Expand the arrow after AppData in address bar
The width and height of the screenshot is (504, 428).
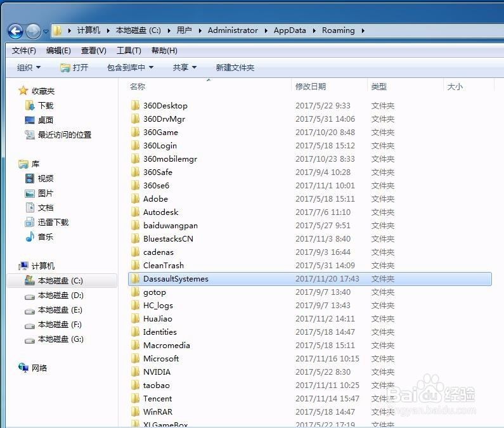[x=314, y=30]
